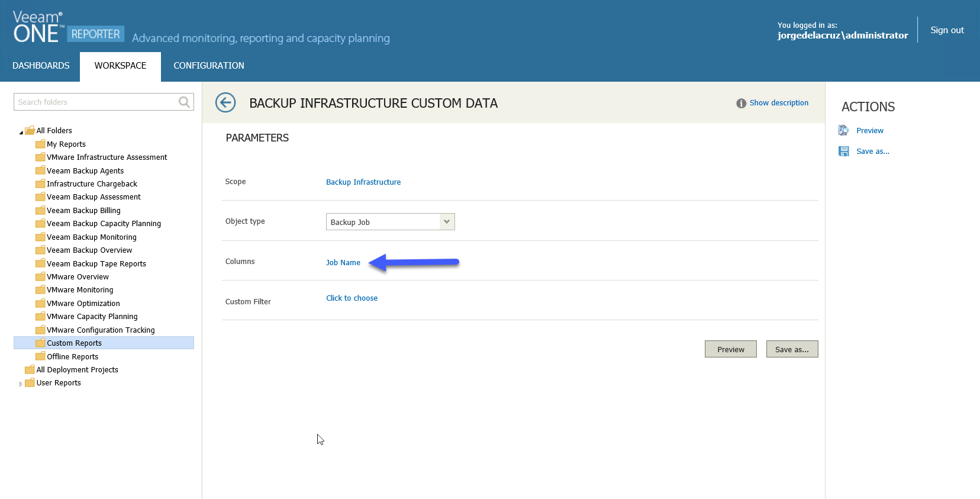Screen dimensions: 980x499
Task: Click the Preview icon in Actions panel
Action: (x=843, y=130)
